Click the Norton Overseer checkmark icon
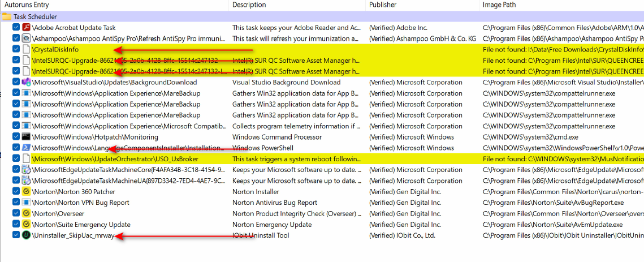 point(26,213)
